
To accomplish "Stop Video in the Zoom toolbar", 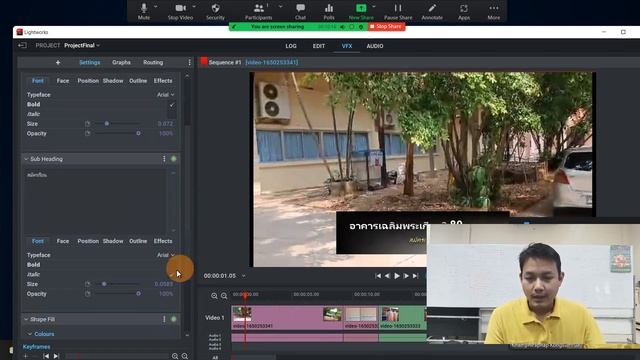I will pyautogui.click(x=180, y=11).
